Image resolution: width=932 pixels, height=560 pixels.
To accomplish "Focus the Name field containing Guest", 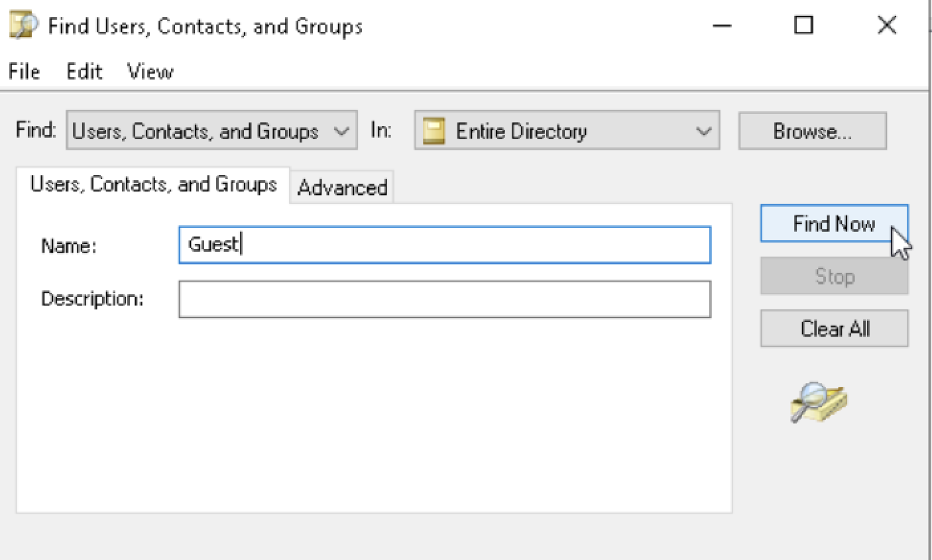I will tap(444, 245).
